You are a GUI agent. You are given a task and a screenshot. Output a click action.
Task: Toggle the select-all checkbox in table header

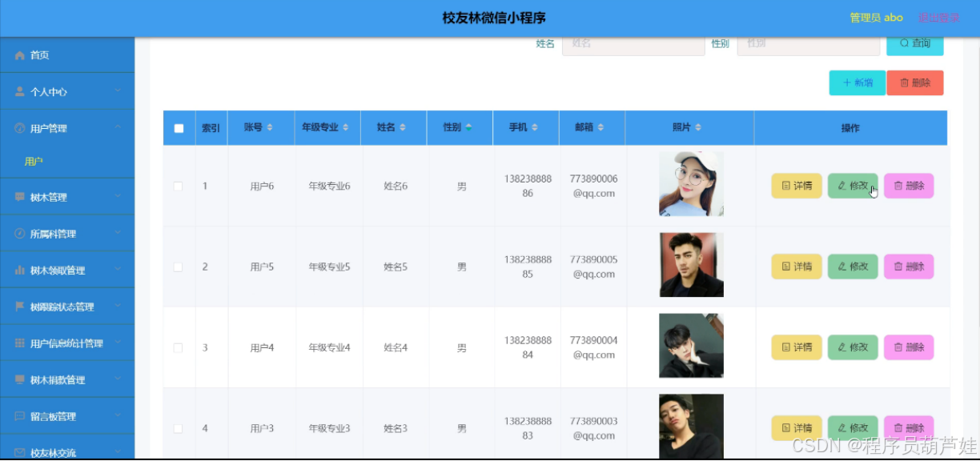[179, 128]
